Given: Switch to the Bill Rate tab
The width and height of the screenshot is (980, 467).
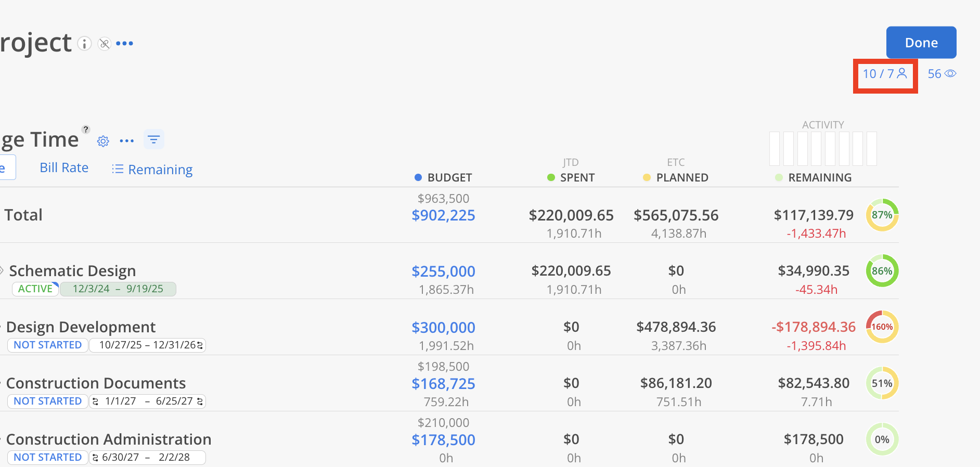Looking at the screenshot, I should pyautogui.click(x=64, y=167).
